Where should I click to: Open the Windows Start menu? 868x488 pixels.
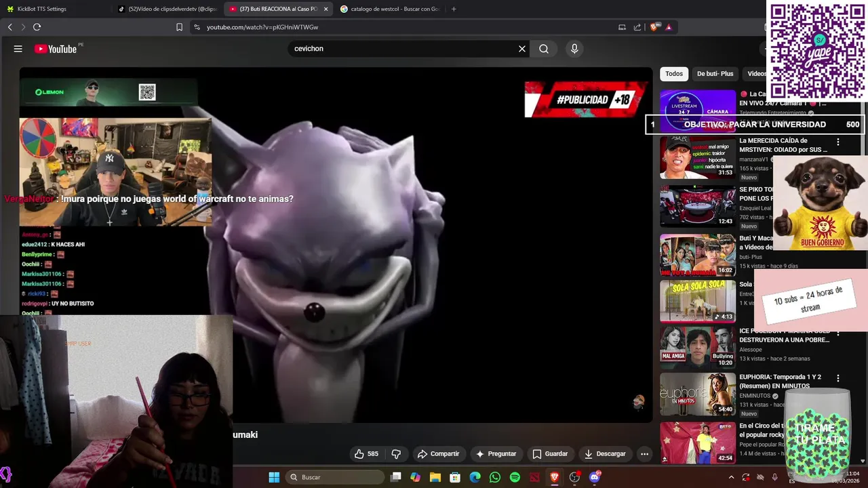[x=274, y=477]
